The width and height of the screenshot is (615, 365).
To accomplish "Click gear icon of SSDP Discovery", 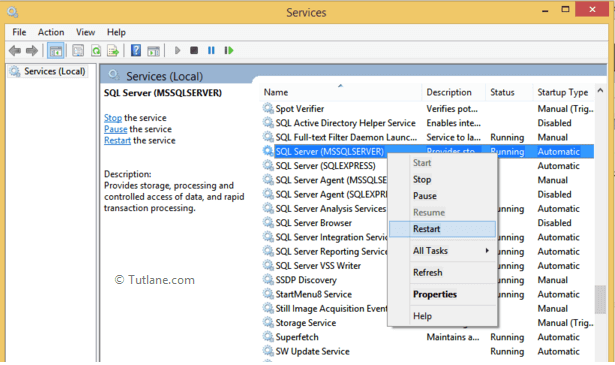I will click(268, 280).
